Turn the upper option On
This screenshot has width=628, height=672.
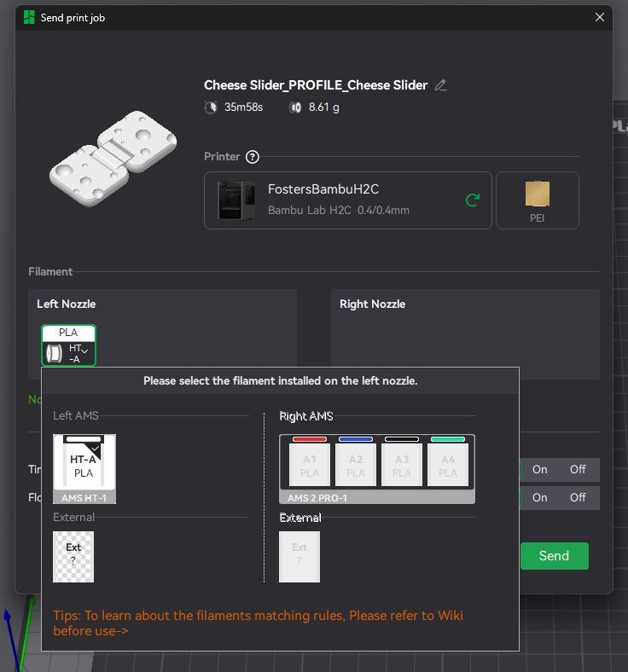tap(540, 470)
